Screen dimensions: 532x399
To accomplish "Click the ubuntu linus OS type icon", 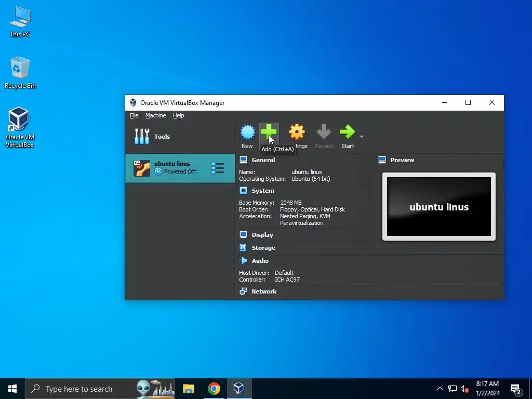I will point(142,168).
